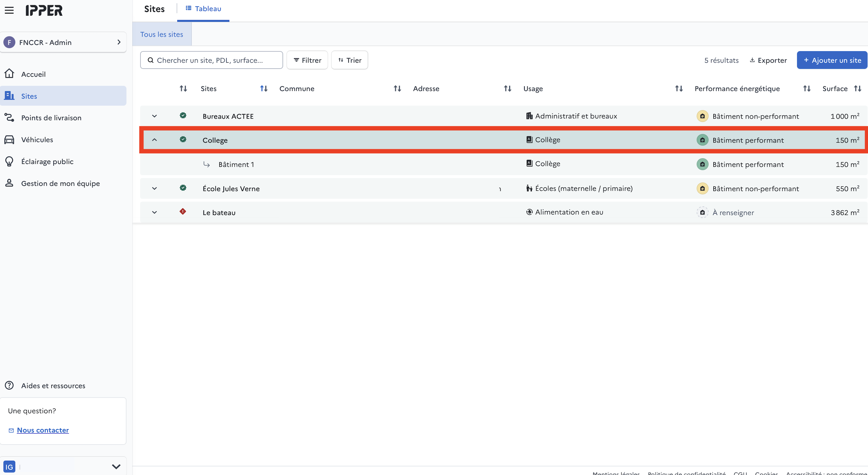This screenshot has width=868, height=475.
Task: Click the envelope icon beside Nous contacter
Action: click(11, 430)
